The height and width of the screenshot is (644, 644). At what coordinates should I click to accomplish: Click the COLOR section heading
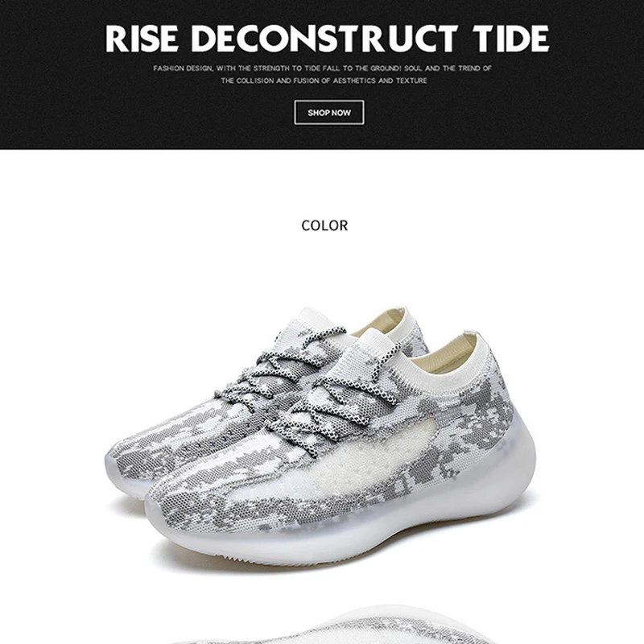tap(324, 225)
